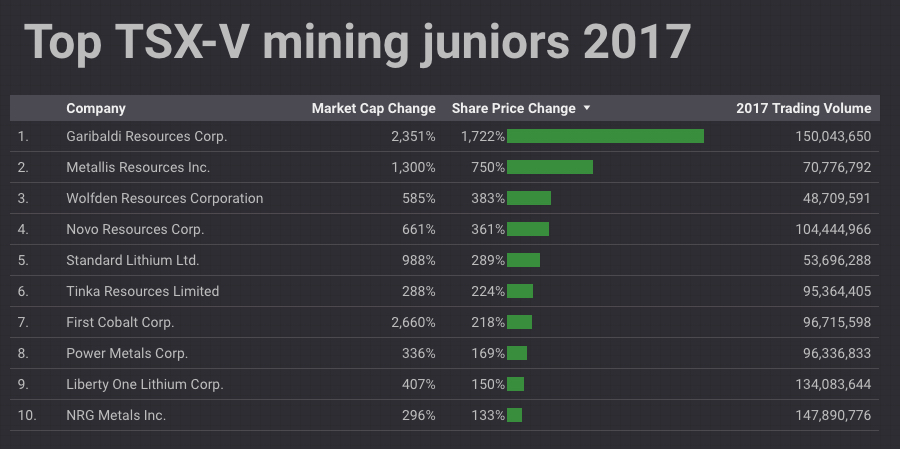900x449 pixels.
Task: Sort by 2017 Trading Volume header
Action: point(803,108)
